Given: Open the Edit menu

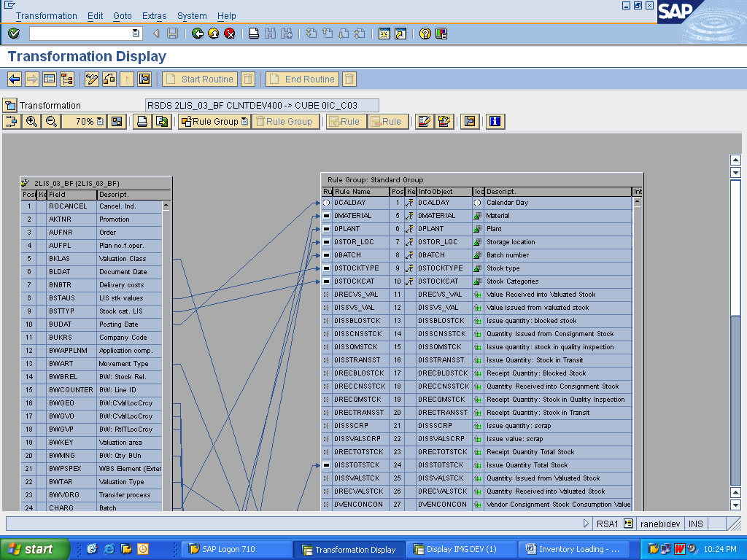Looking at the screenshot, I should tap(95, 16).
